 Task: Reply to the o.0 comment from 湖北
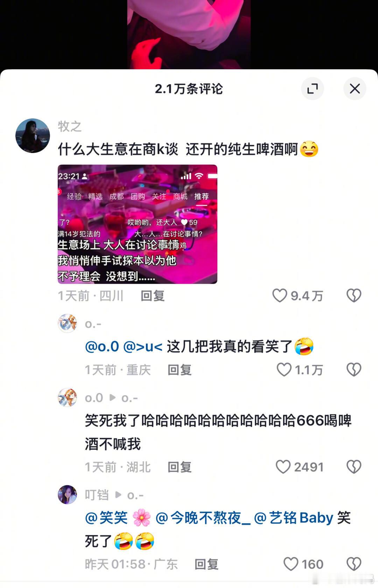[x=180, y=467]
